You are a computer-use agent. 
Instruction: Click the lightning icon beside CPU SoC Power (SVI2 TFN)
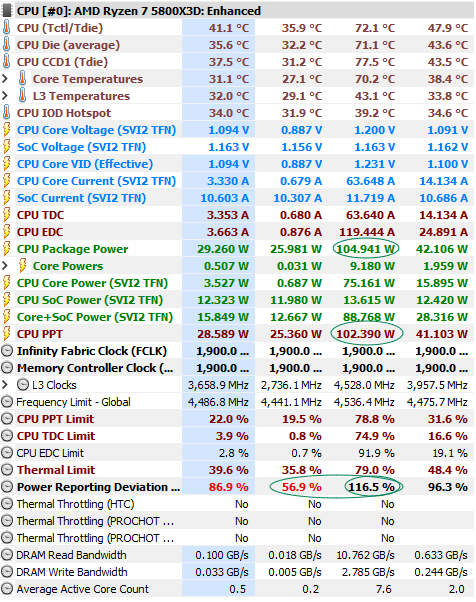(7, 299)
